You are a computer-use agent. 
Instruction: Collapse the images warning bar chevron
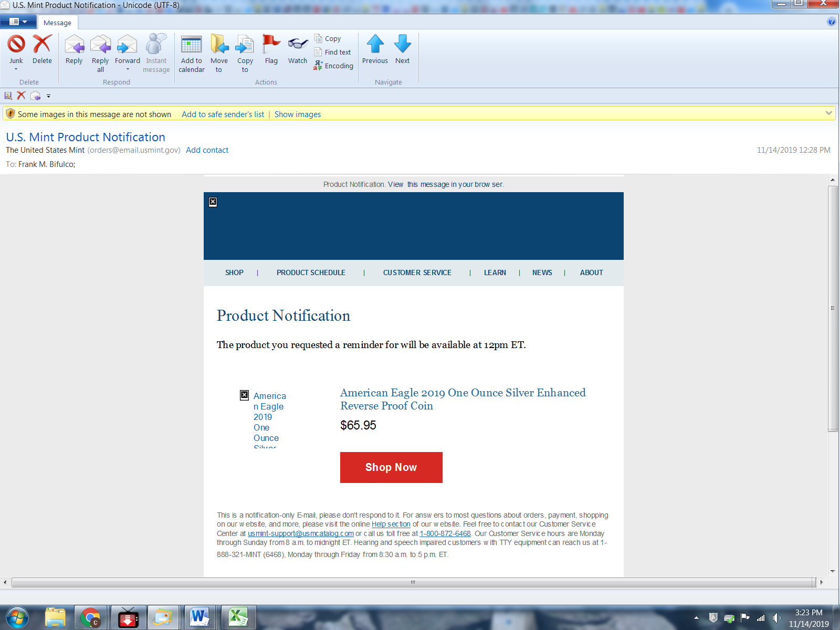pos(828,113)
